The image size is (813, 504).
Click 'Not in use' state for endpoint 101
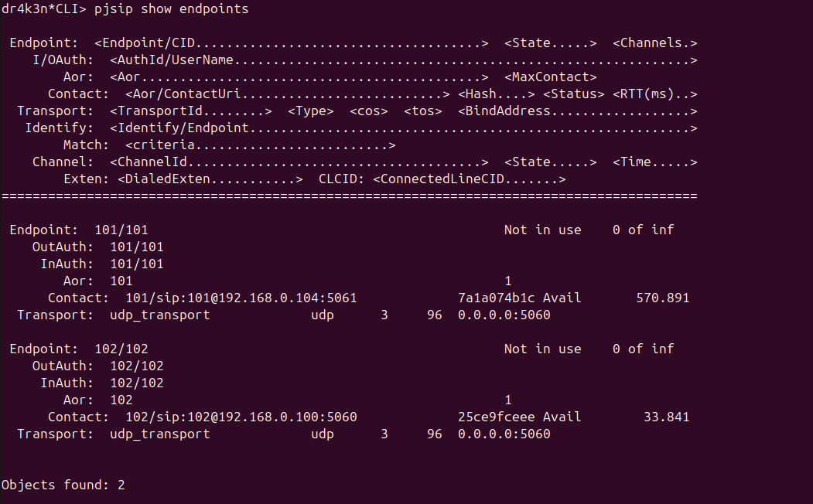point(543,230)
